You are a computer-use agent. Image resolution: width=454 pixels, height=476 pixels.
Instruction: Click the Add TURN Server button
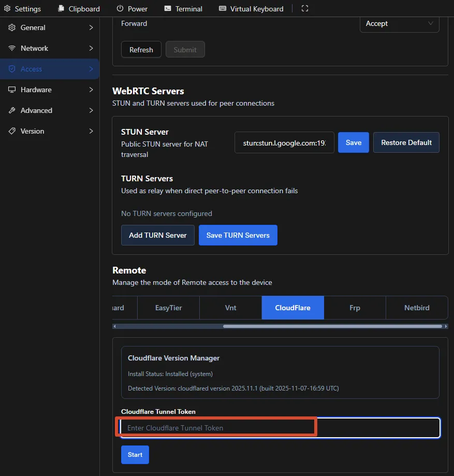click(158, 235)
